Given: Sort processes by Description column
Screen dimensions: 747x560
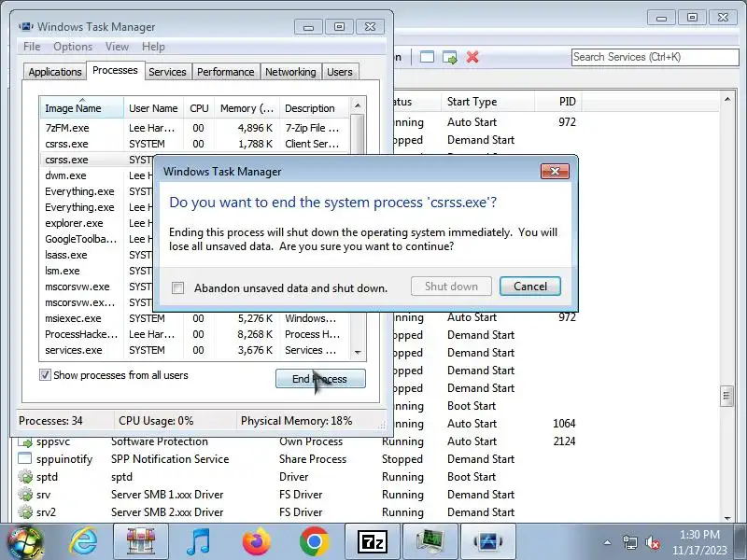Looking at the screenshot, I should tap(315, 108).
